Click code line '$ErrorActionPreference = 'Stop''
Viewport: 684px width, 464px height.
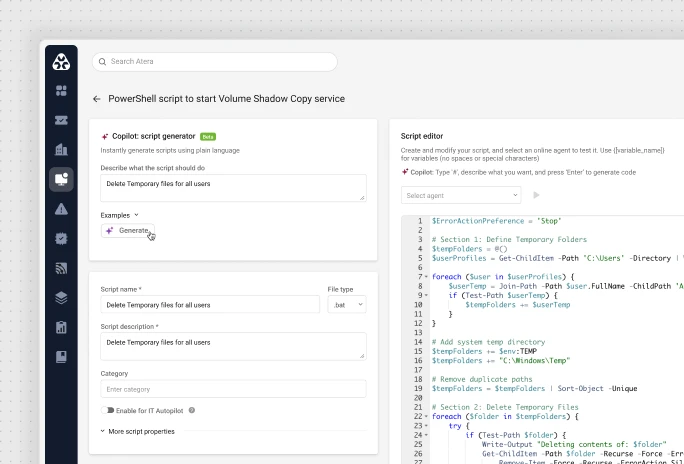[x=496, y=221]
